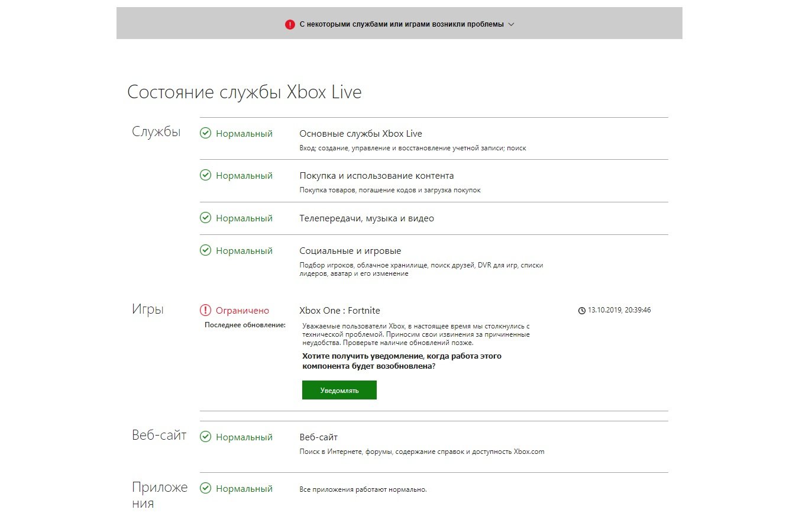Click green checkmark in the Веб-сайт row
Screen dimensions: 812x519
(205, 437)
